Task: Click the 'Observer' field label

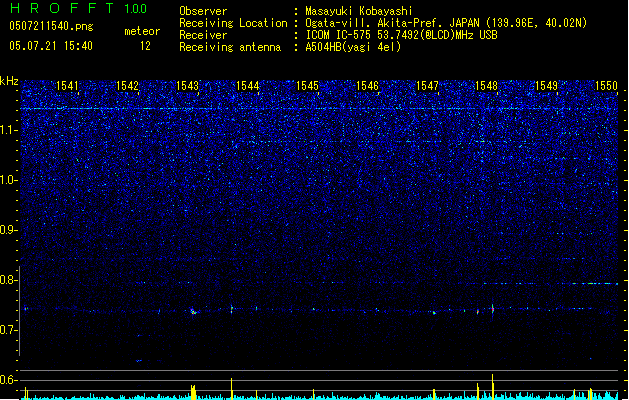Action: [x=203, y=11]
